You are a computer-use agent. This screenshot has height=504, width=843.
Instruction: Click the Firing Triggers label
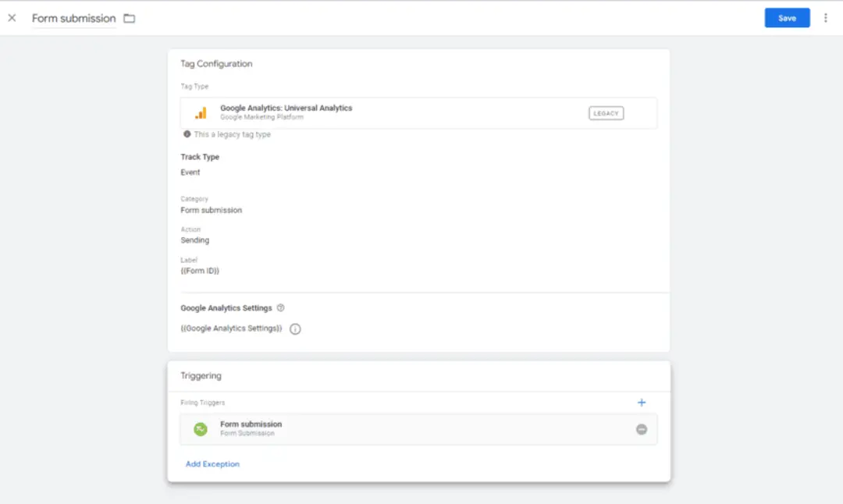point(203,403)
